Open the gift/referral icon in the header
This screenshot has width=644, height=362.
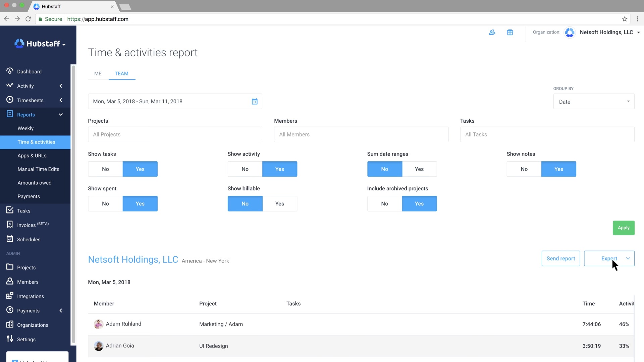510,32
